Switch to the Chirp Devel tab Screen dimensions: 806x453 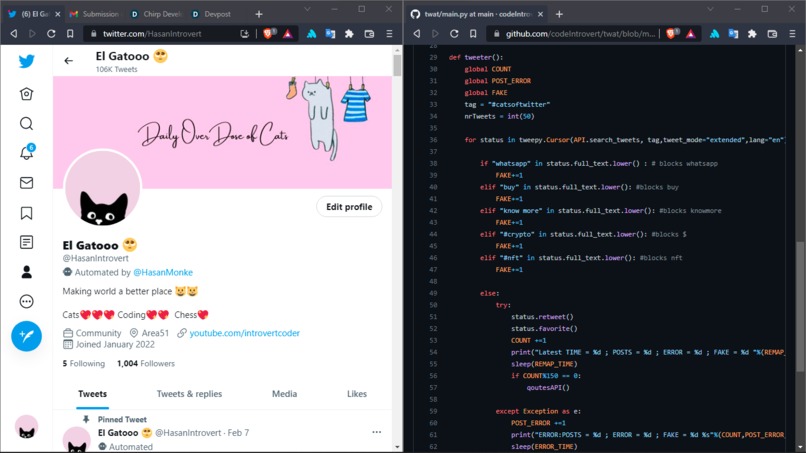pyautogui.click(x=156, y=14)
